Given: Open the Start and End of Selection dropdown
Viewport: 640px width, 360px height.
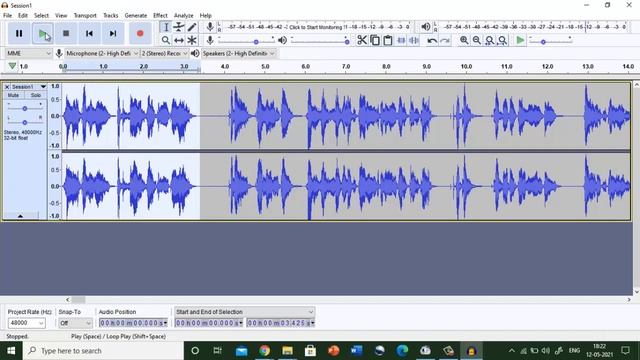Looking at the screenshot, I should [244, 312].
